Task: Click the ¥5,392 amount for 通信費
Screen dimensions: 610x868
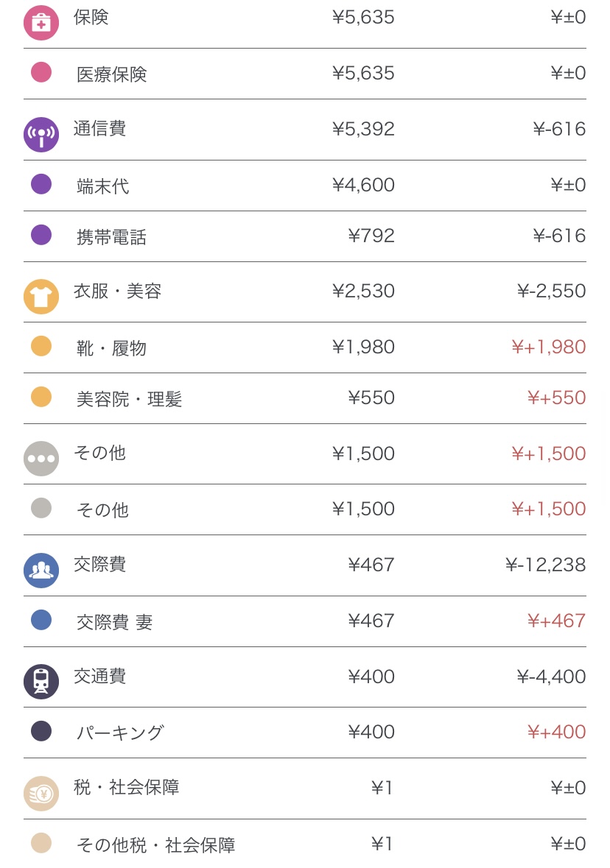Action: [x=363, y=130]
